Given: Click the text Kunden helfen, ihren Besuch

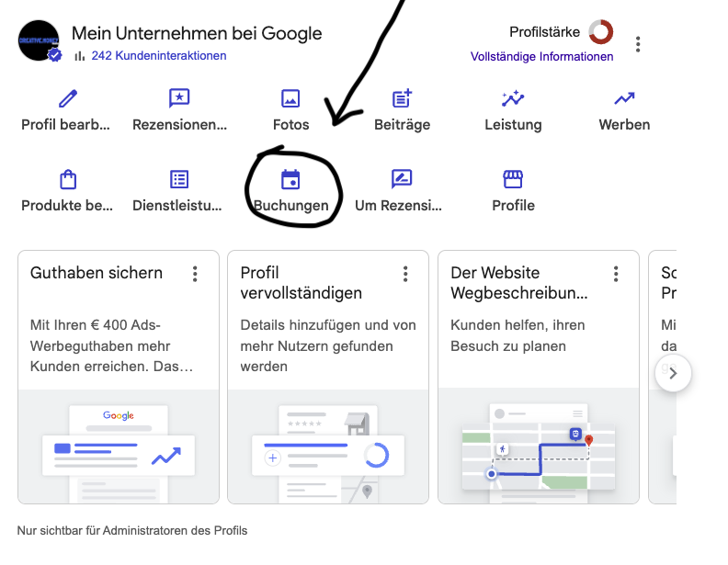Looking at the screenshot, I should [x=518, y=335].
